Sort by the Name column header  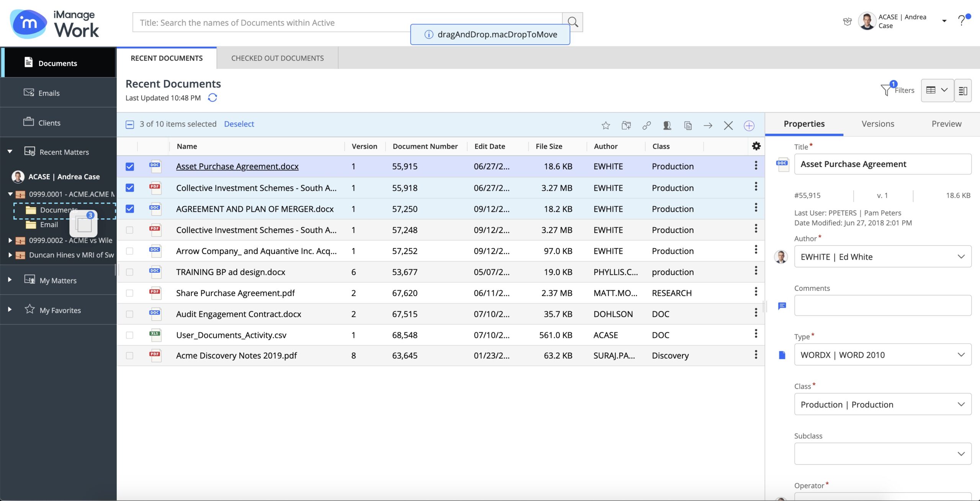[187, 146]
